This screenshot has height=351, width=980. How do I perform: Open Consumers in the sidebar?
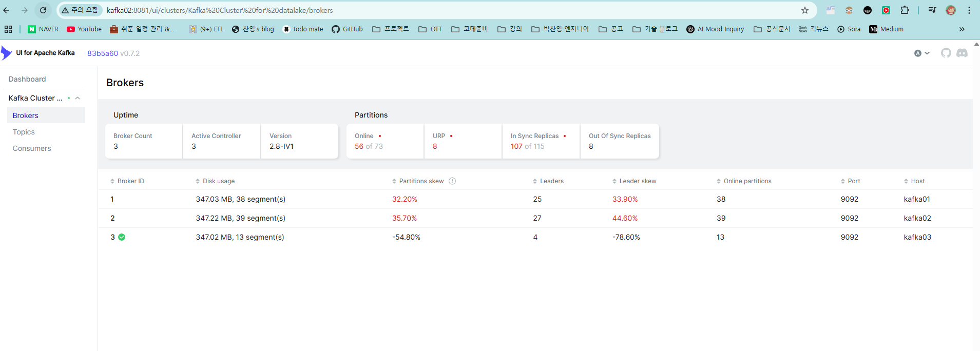(x=32, y=148)
